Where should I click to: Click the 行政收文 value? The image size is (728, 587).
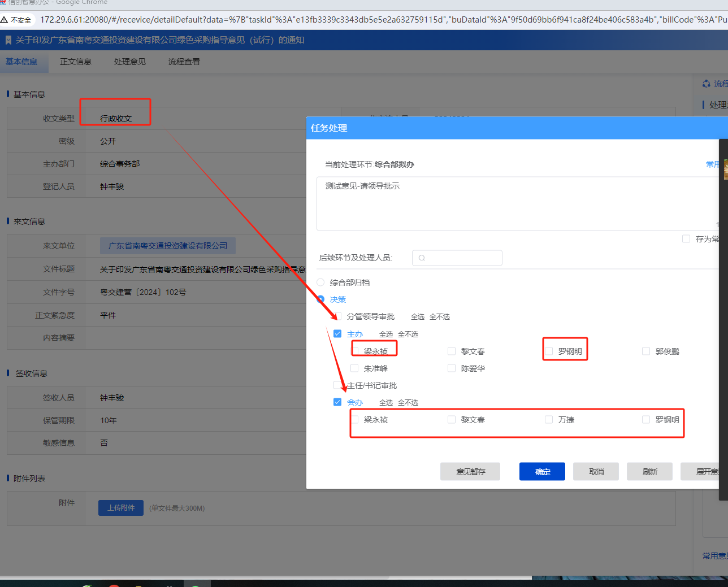pos(116,119)
